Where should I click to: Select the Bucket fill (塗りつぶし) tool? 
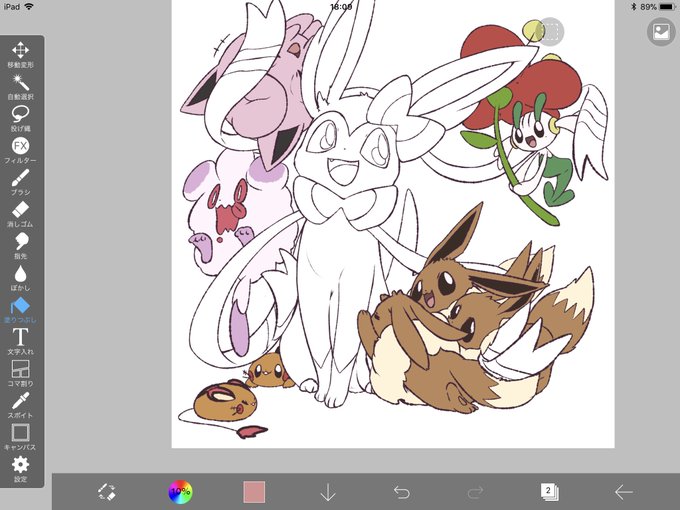[x=20, y=311]
